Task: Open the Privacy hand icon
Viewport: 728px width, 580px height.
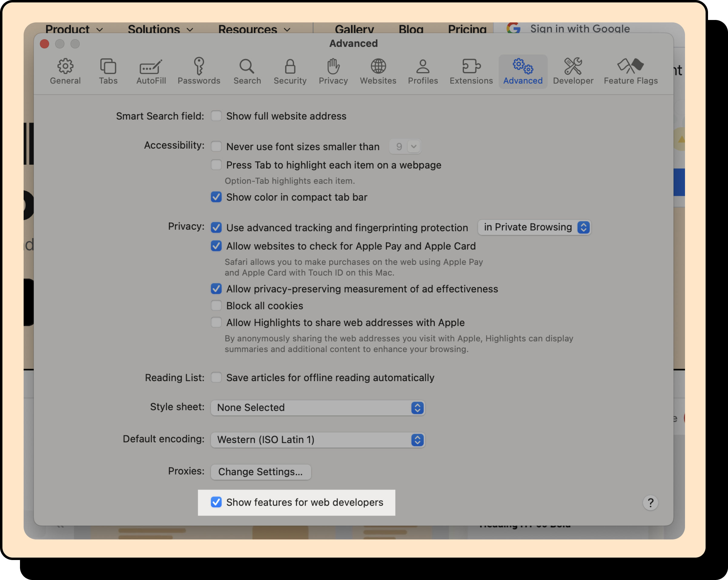Action: coord(333,66)
